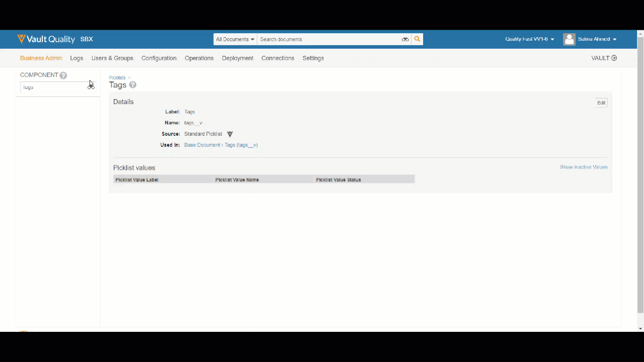The image size is (644, 362).
Task: Click the binoculars advanced search icon
Action: pos(405,39)
